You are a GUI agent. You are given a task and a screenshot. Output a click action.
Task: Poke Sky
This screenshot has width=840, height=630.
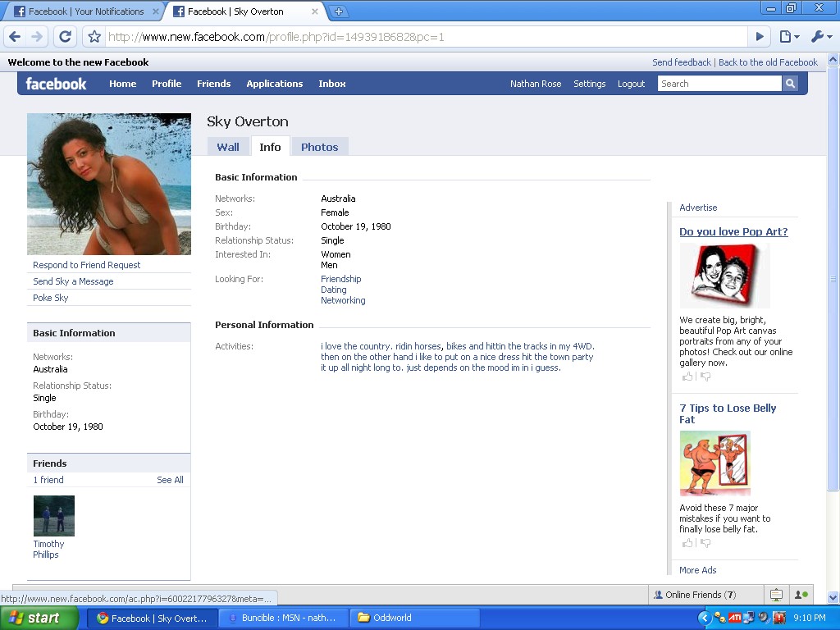pos(50,297)
